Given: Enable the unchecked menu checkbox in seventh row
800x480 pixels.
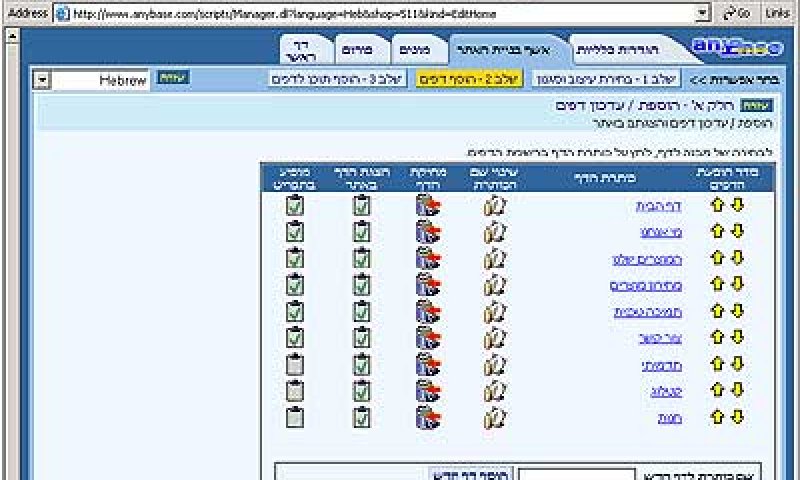Looking at the screenshot, I should 295,365.
